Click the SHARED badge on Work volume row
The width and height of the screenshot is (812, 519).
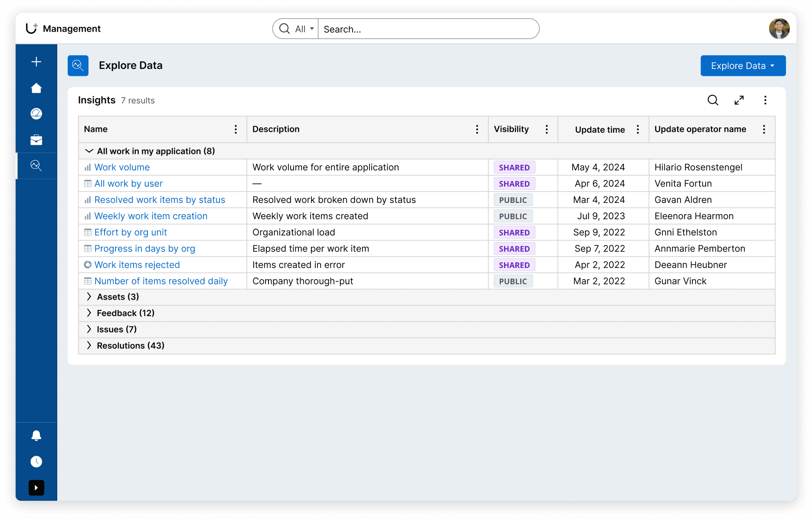point(514,167)
